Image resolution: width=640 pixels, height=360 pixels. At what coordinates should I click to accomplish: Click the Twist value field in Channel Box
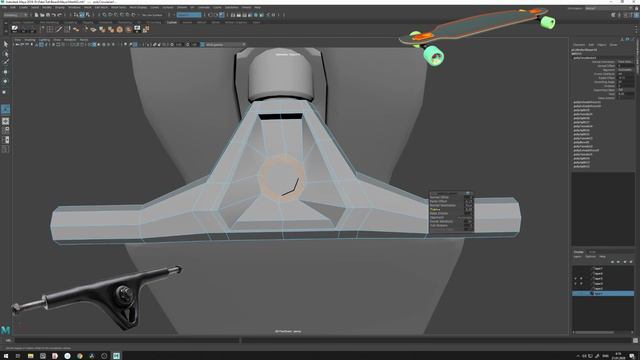point(625,94)
